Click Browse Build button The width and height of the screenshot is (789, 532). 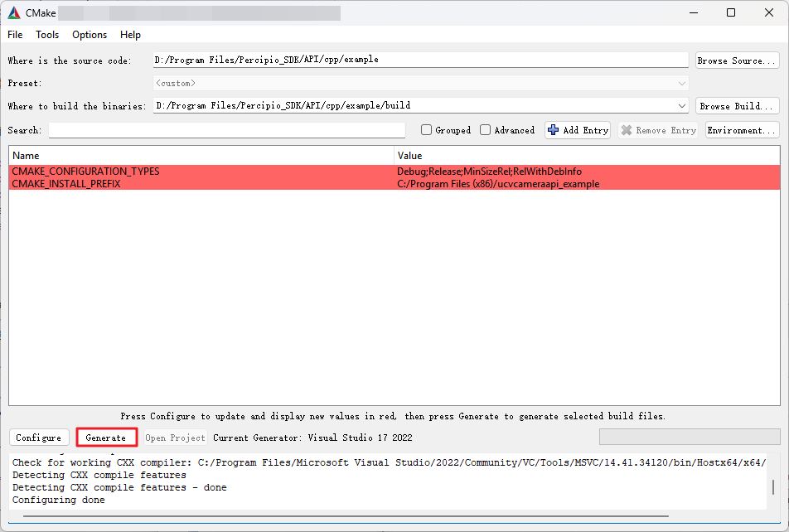[x=737, y=106]
